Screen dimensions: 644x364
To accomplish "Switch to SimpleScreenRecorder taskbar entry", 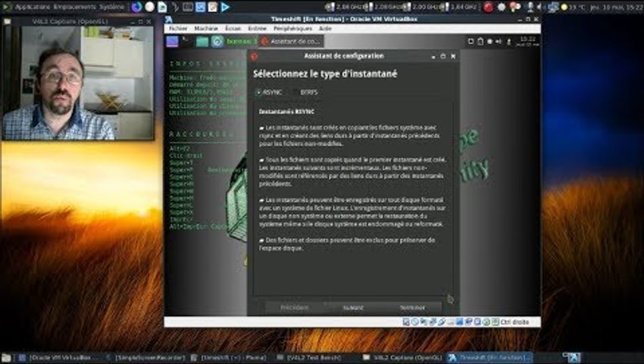I will pos(145,357).
